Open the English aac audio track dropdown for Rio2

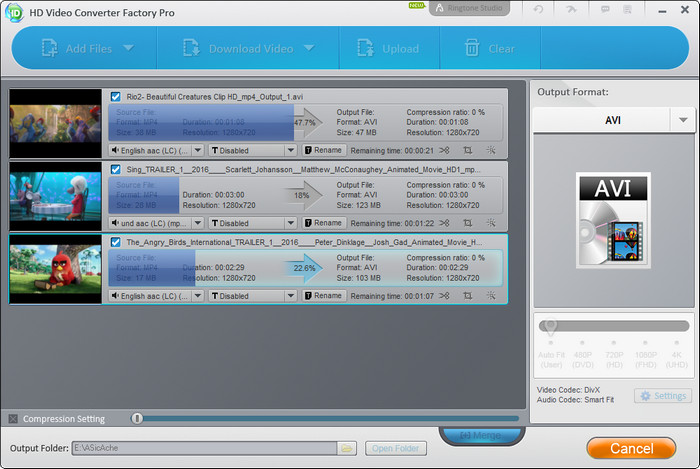156,150
